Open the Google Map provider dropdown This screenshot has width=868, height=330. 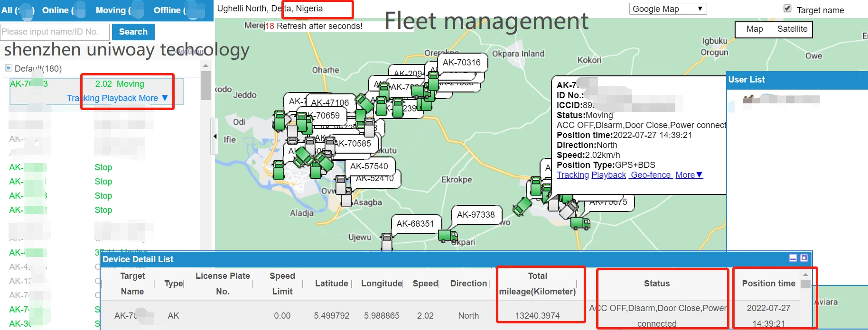667,9
